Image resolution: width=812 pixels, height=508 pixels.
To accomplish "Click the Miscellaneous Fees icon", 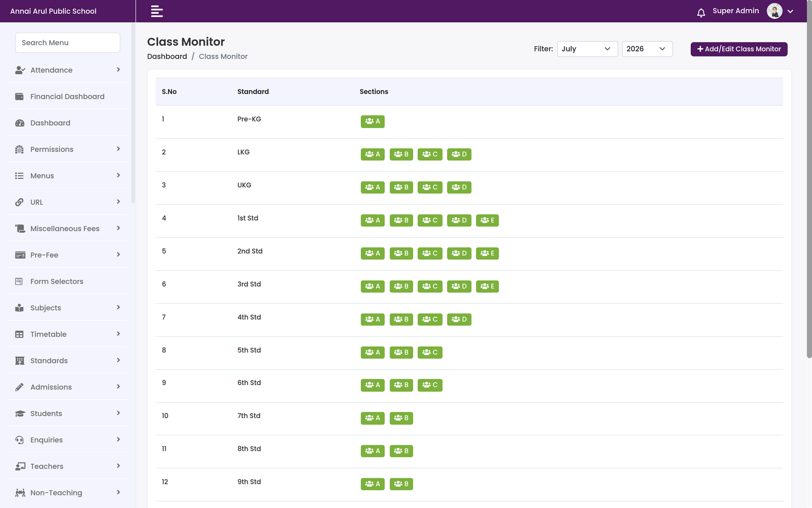I will click(x=20, y=229).
